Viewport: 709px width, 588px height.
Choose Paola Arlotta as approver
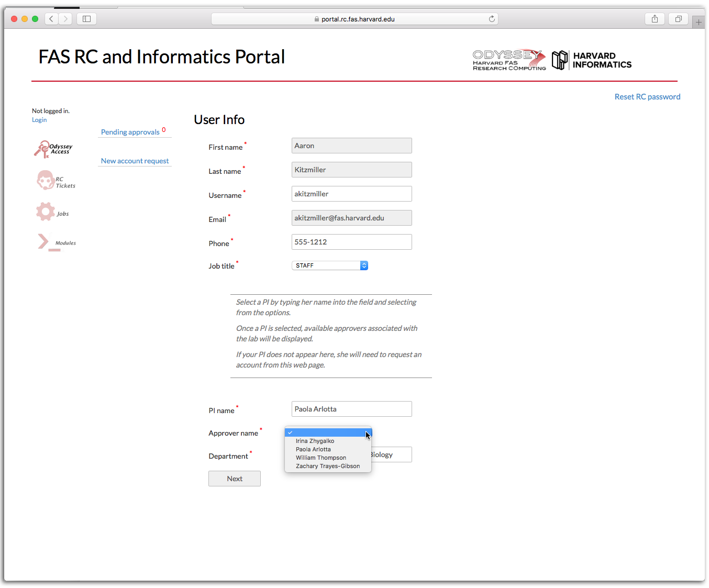point(313,449)
